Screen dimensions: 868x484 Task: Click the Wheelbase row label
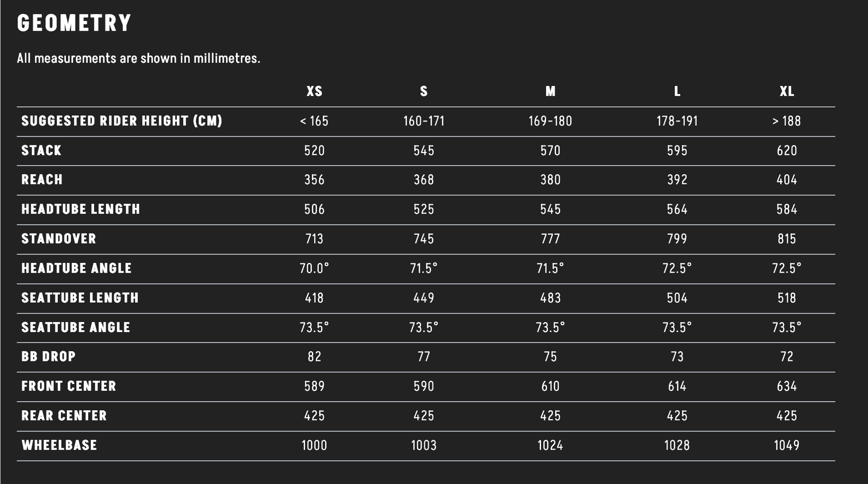[x=59, y=445]
